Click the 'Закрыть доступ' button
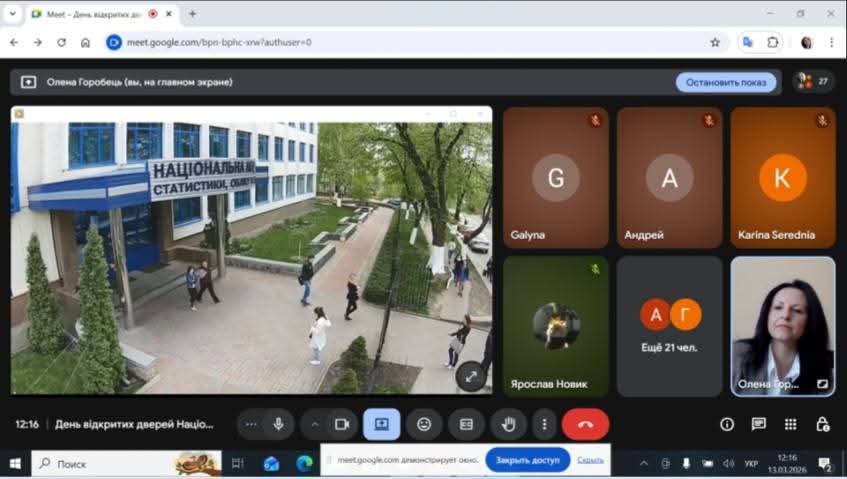This screenshot has width=847, height=479. 527,460
